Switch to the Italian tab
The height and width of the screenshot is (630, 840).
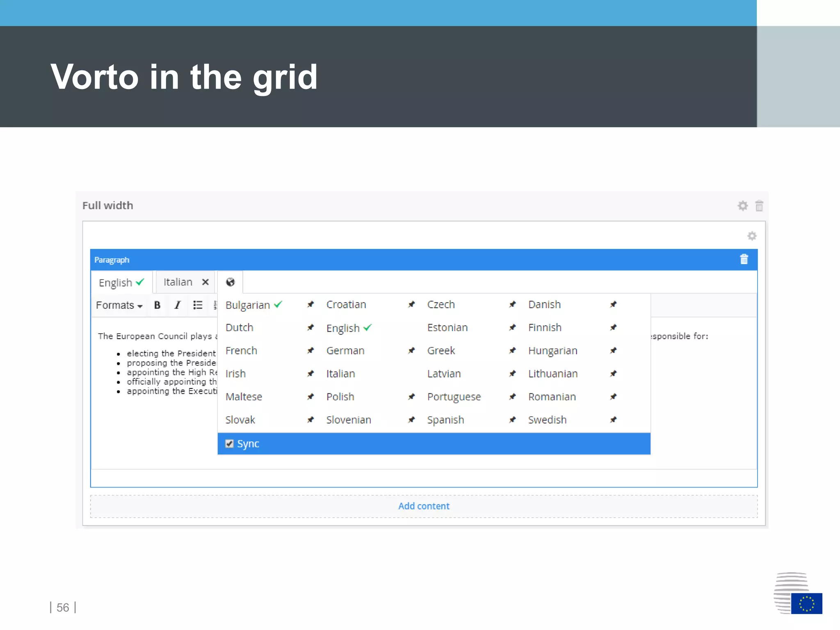point(178,282)
